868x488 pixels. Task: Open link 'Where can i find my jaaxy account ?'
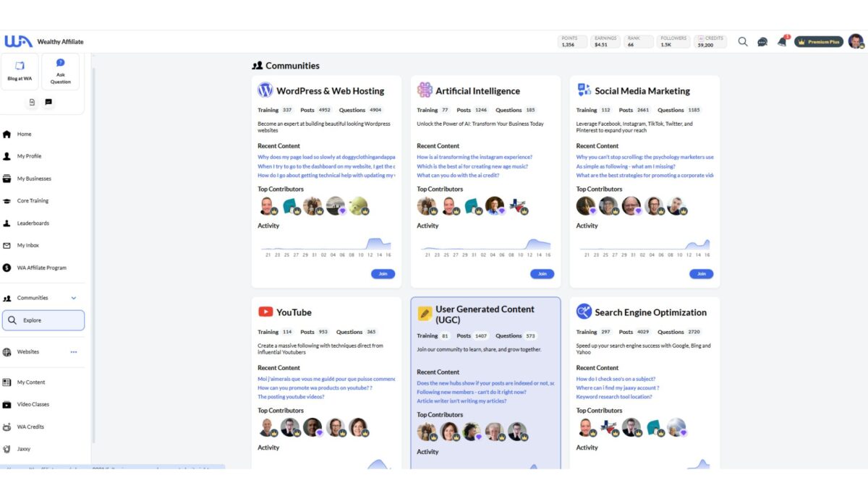[x=618, y=388]
